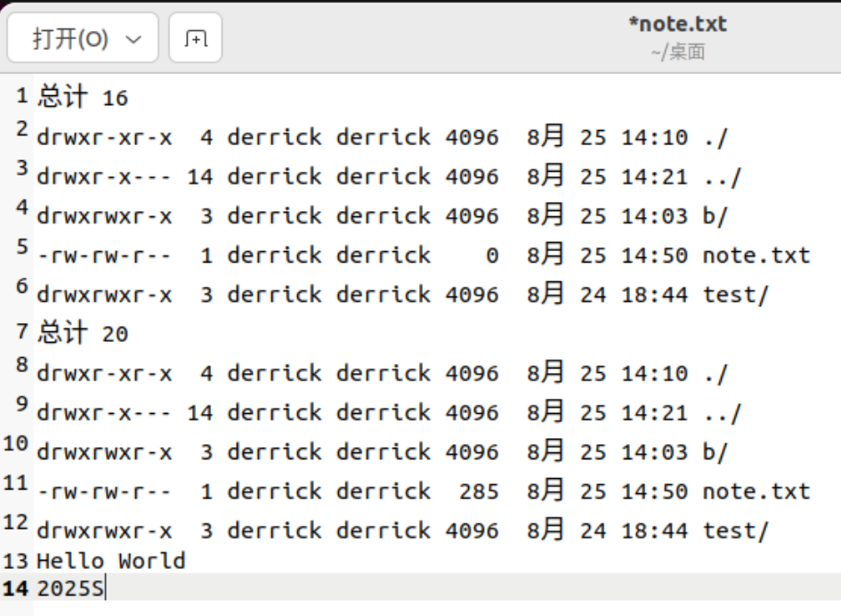
Task: Click permissions -rw-rw-r-- on line 11
Action: [104, 491]
